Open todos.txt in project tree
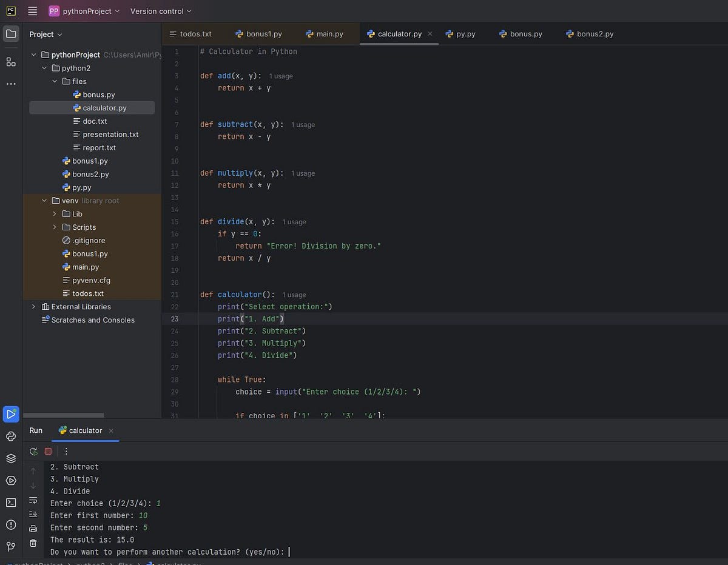The width and height of the screenshot is (728, 565). (x=83, y=293)
